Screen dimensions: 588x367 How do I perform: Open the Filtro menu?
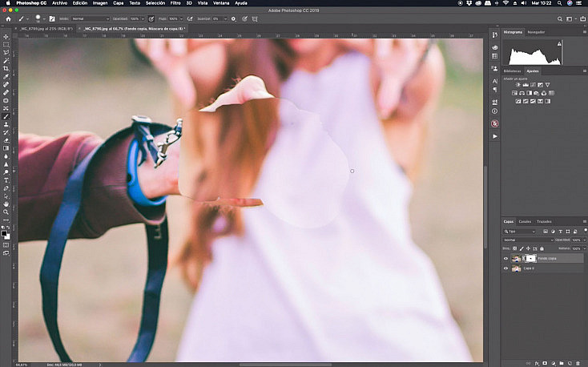pos(175,3)
